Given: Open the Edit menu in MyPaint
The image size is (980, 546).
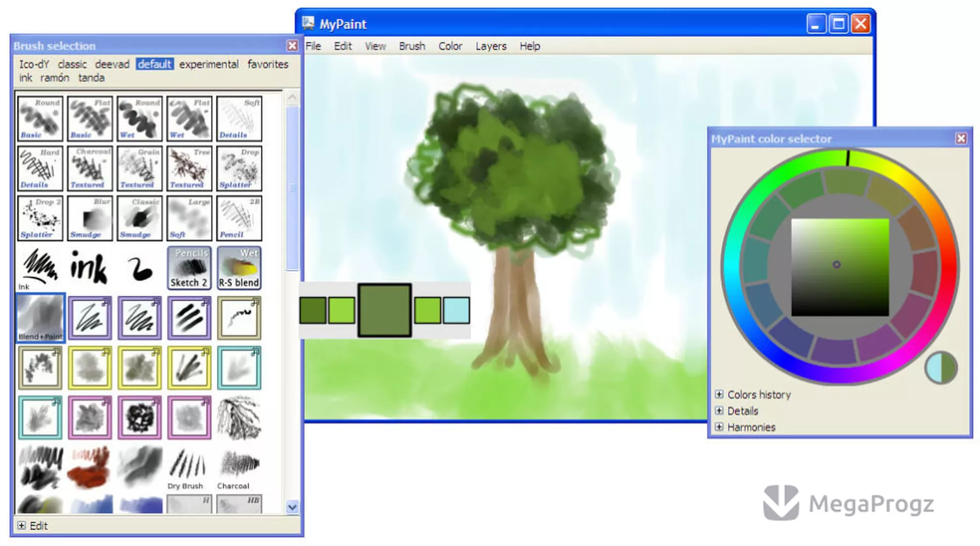Looking at the screenshot, I should pyautogui.click(x=342, y=46).
